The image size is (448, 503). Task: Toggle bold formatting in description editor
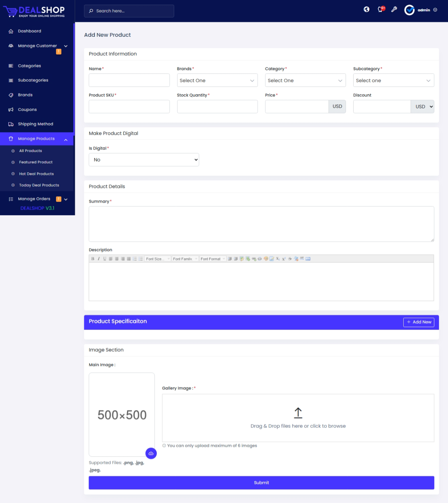point(93,259)
